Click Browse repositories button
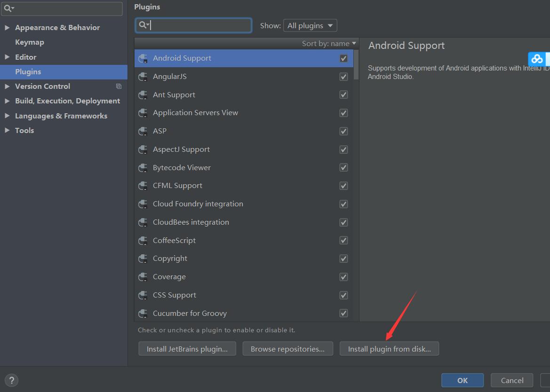The image size is (550, 392). [287, 349]
